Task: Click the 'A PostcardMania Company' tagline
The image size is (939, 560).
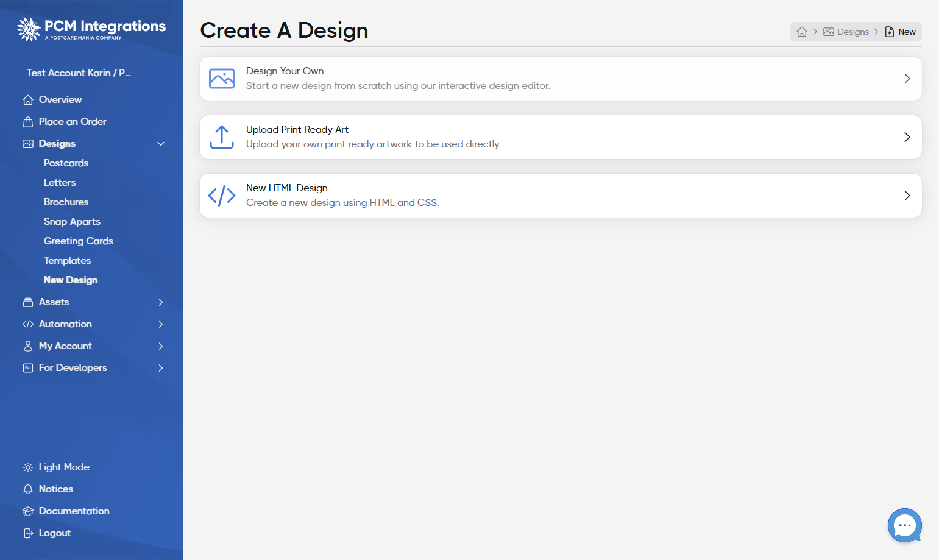Action: [x=83, y=38]
